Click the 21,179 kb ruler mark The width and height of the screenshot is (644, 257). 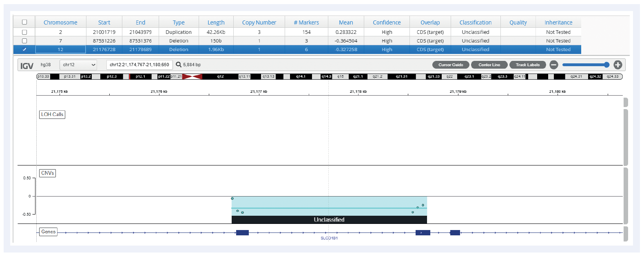tap(458, 92)
